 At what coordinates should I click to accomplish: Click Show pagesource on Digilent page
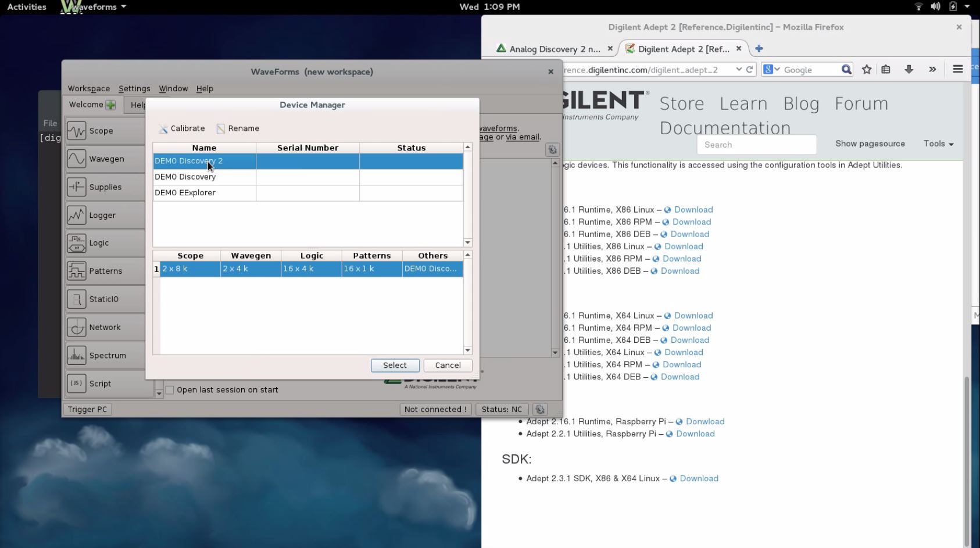870,144
